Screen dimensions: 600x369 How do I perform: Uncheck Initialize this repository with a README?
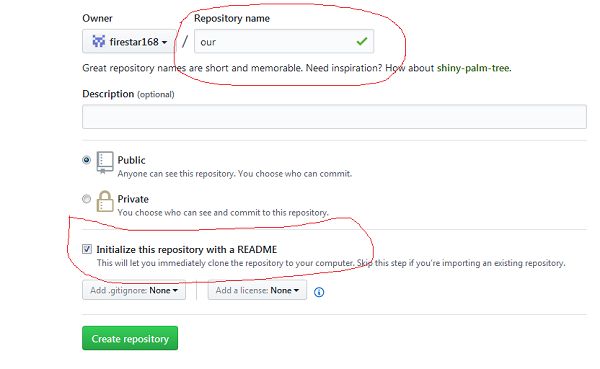pyautogui.click(x=87, y=250)
